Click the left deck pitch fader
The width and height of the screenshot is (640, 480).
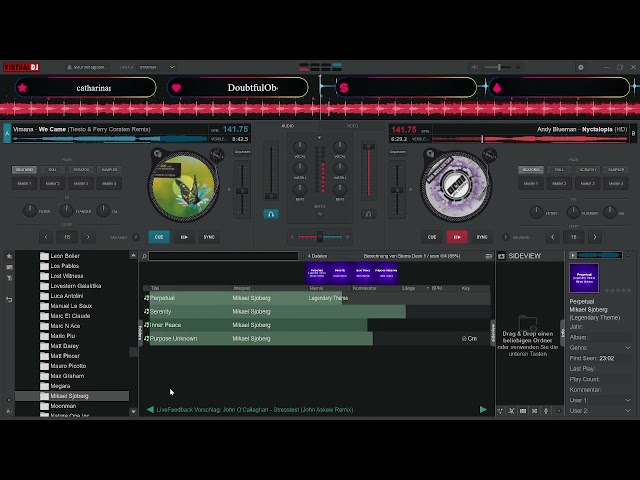coord(242,191)
